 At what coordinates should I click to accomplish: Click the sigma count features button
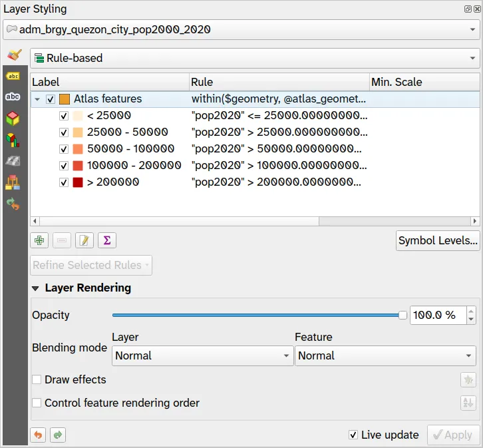(107, 240)
